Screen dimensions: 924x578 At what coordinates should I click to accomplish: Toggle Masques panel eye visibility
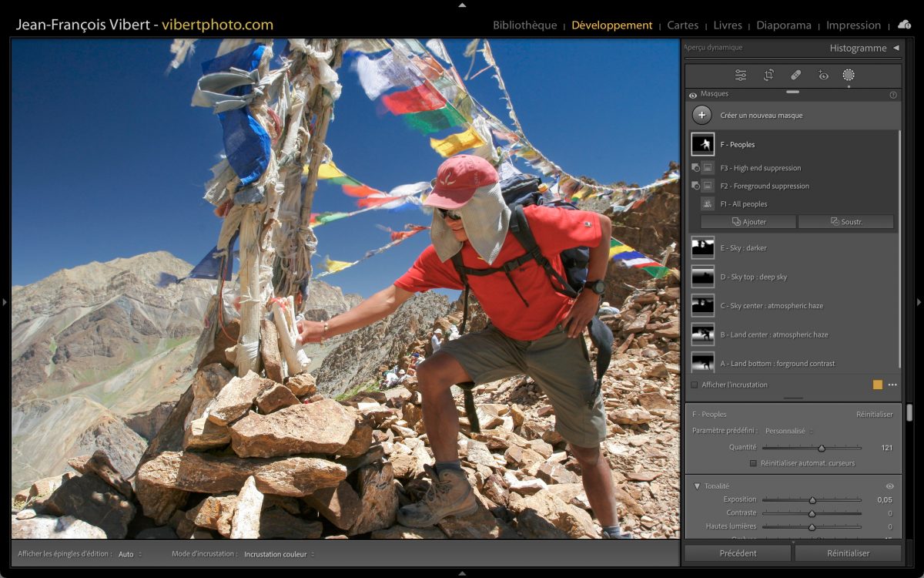[693, 95]
